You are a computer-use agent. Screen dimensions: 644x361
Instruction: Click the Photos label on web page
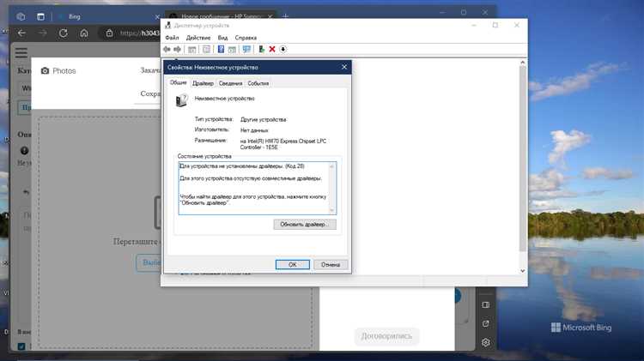point(64,70)
